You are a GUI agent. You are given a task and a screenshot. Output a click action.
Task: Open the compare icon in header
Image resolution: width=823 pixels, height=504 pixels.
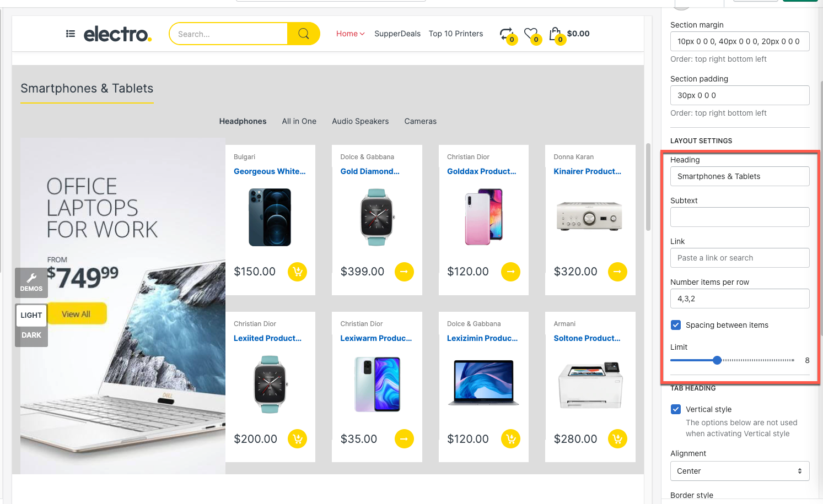coord(507,34)
